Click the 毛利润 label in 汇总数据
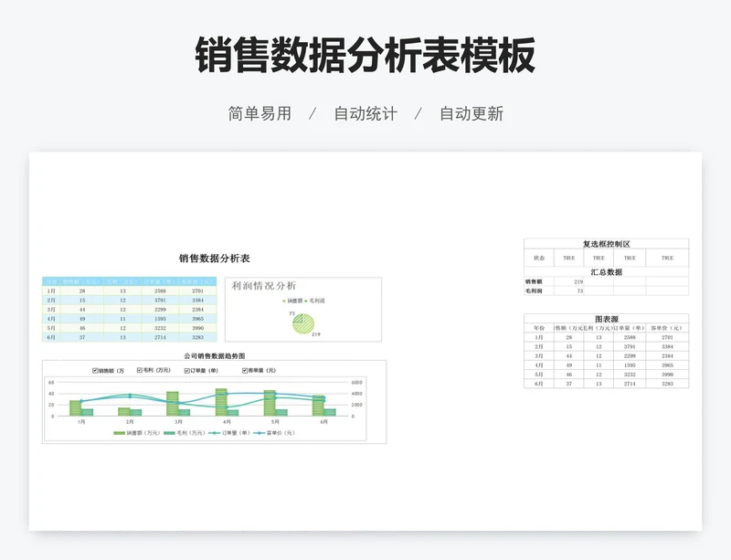This screenshot has width=731, height=560. [x=534, y=291]
